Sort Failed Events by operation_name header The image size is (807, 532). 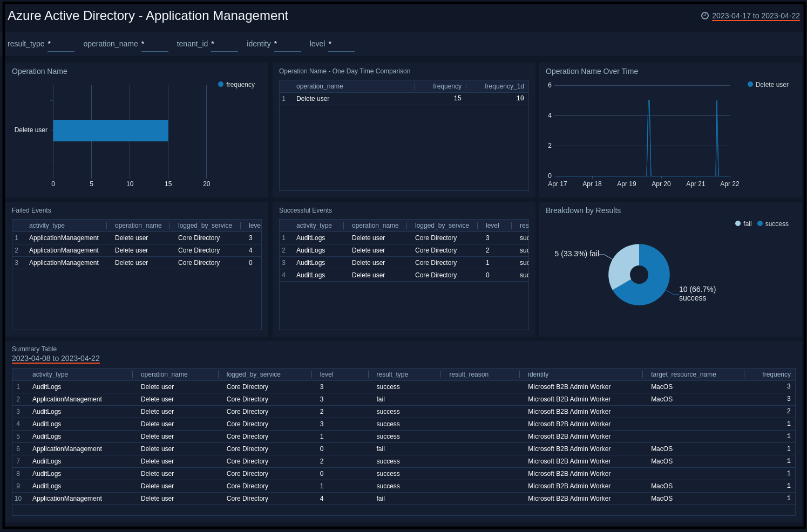coord(138,226)
